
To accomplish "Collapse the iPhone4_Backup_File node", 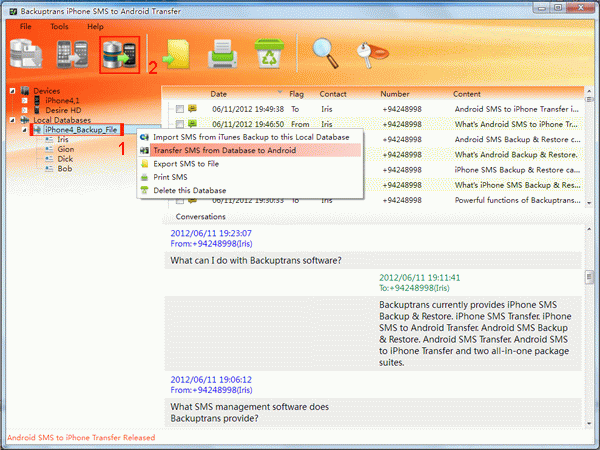I will [x=24, y=130].
